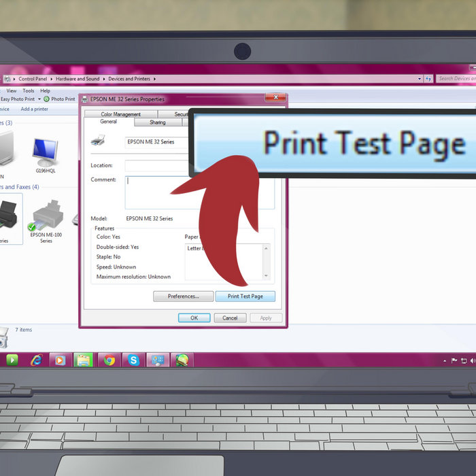
Task: Click the printer icon in Properties title bar
Action: (85, 99)
